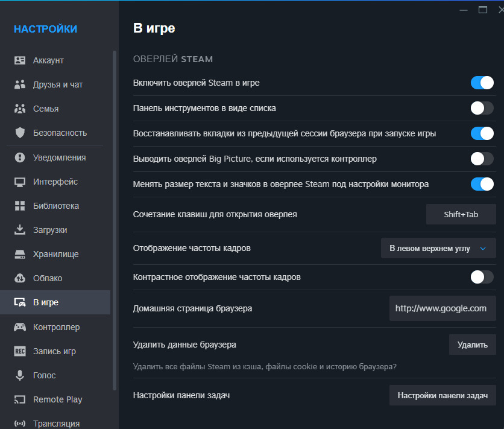Toggle Менять размер текста и значков switch
Image resolution: width=504 pixels, height=429 pixels.
482,184
